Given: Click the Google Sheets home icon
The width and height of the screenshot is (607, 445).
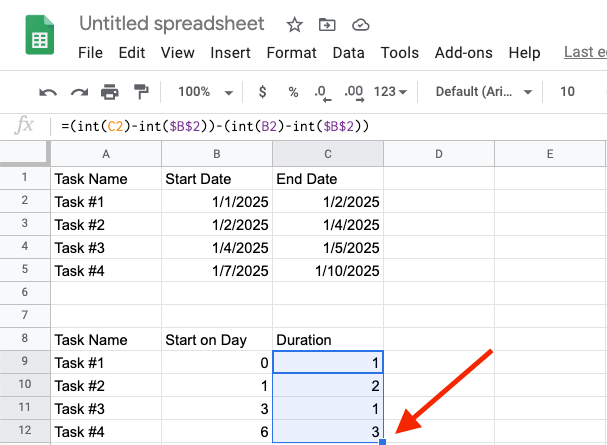Looking at the screenshot, I should coord(39,37).
